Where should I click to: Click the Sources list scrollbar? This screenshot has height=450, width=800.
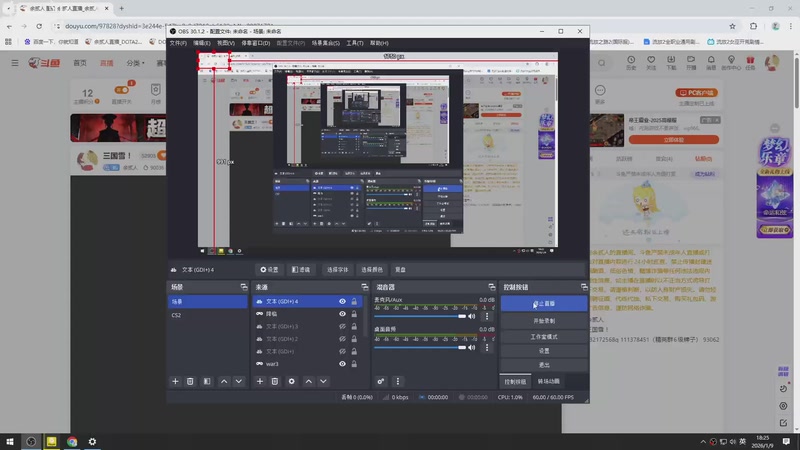365,316
